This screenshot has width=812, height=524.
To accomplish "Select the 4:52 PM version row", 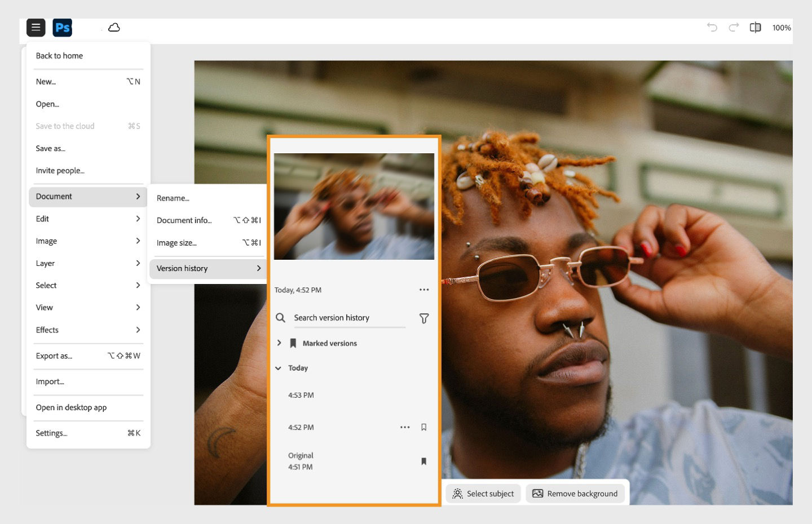I will tap(354, 428).
